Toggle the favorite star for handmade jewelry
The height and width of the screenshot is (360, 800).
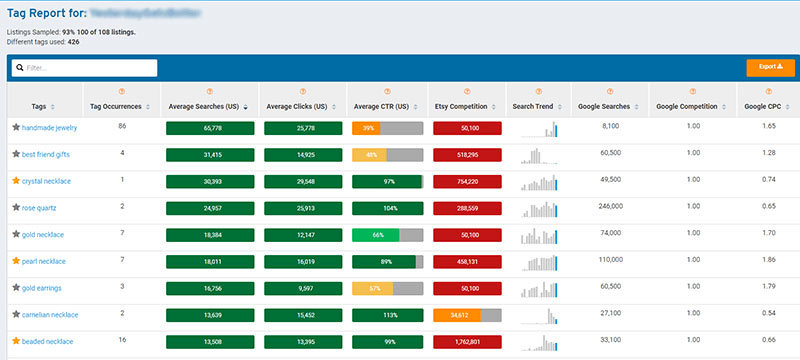tap(16, 127)
